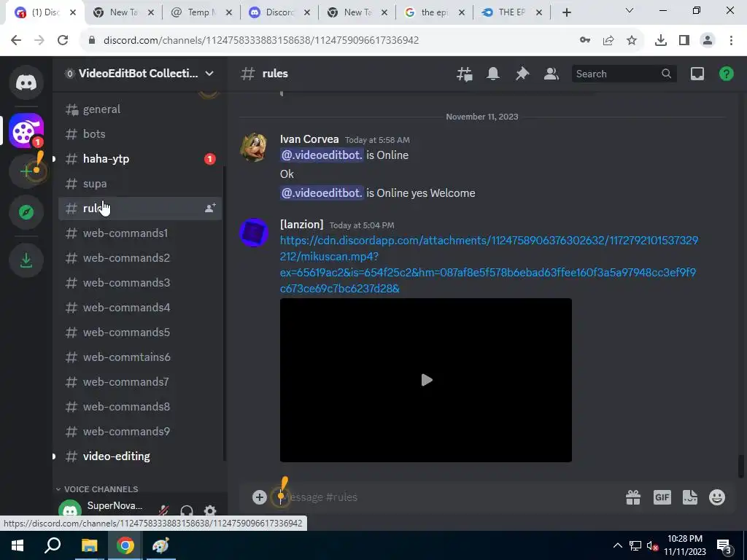Image resolution: width=747 pixels, height=560 pixels.
Task: Open the mikuscan.mp4 cdn link
Action: [x=489, y=264]
